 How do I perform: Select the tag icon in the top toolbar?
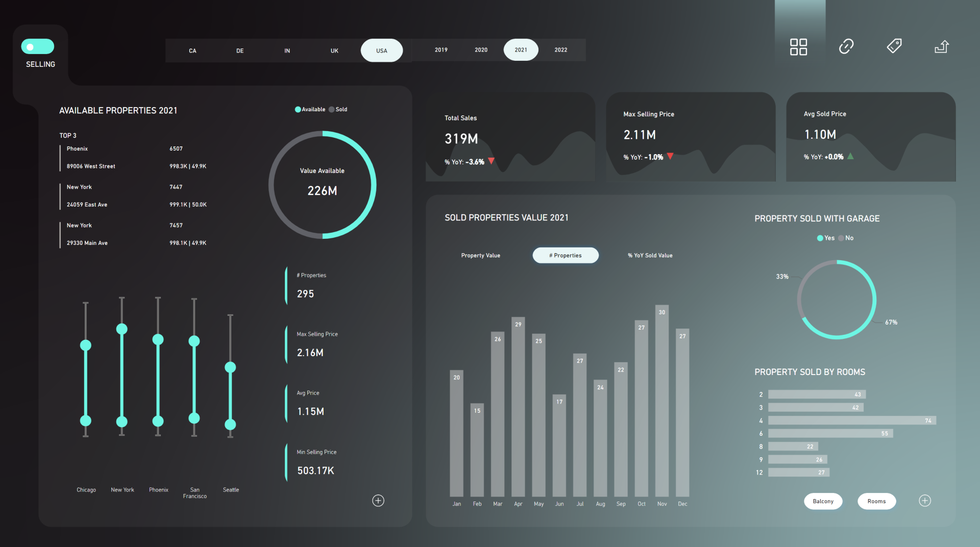point(894,46)
